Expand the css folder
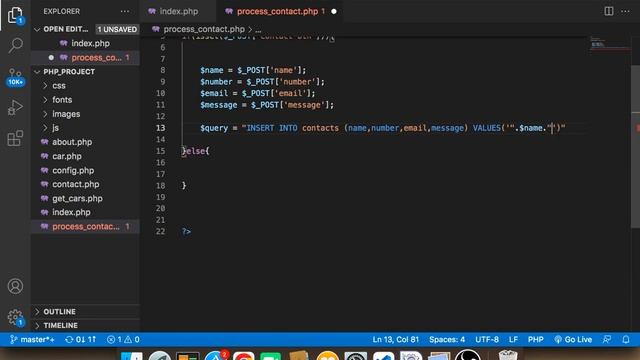Screen dimensions: 640x360 pyautogui.click(x=59, y=86)
